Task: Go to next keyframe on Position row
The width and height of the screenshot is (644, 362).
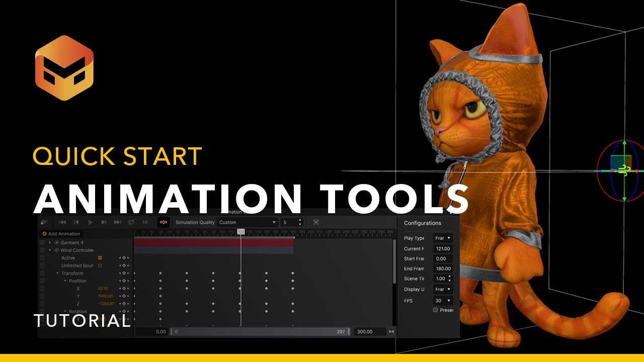Action: (x=128, y=281)
